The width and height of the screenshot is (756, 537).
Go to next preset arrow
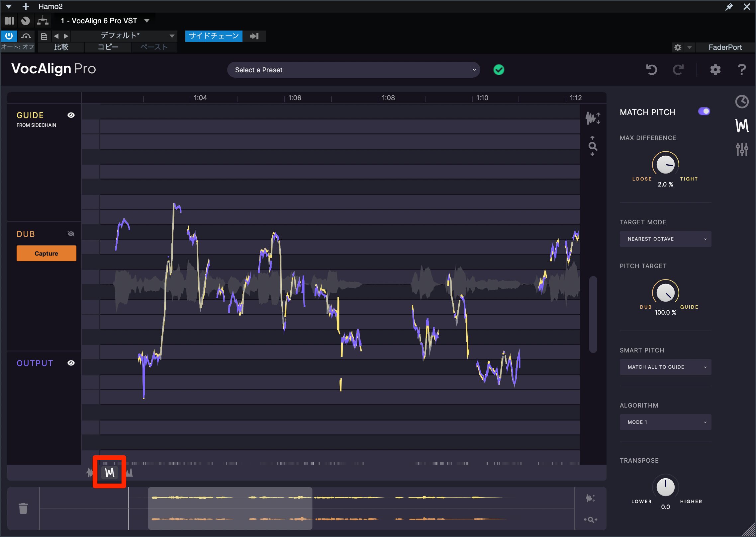[66, 36]
